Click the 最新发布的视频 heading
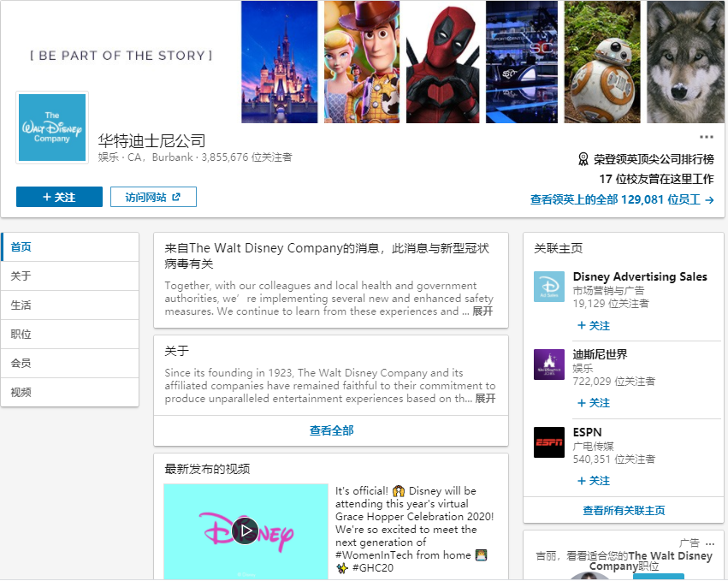The width and height of the screenshot is (728, 581). (x=207, y=469)
